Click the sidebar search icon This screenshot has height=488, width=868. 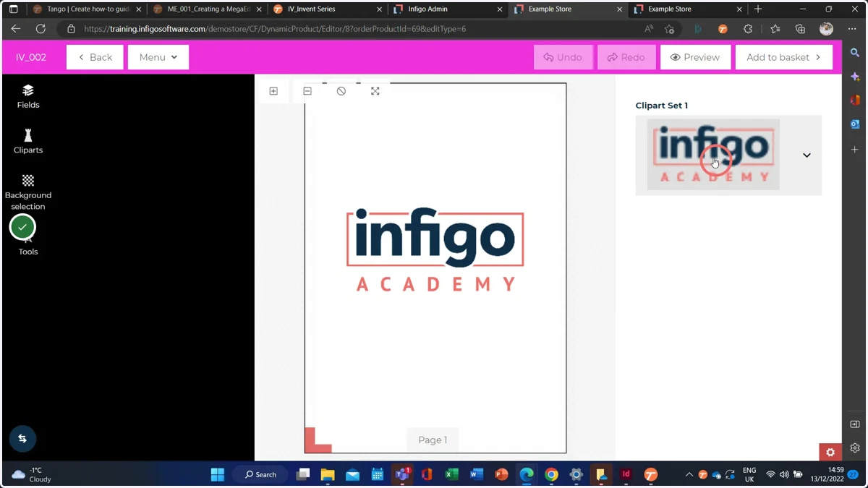[x=855, y=53]
